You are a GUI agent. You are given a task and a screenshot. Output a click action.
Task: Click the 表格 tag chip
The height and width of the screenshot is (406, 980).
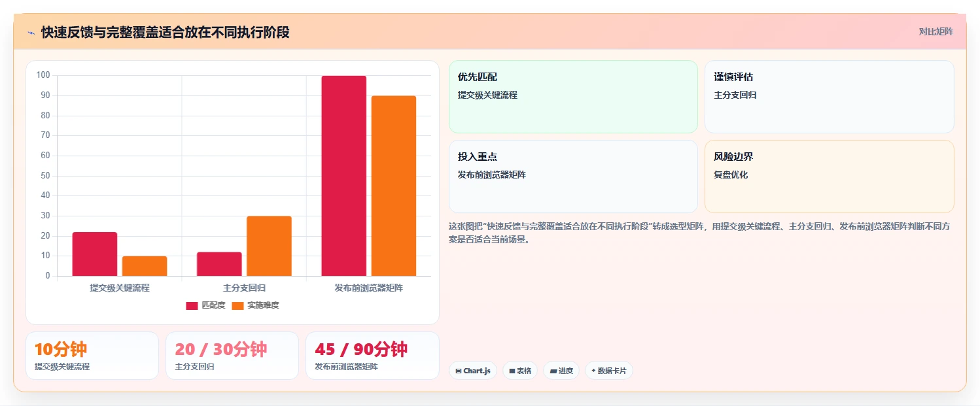pyautogui.click(x=520, y=371)
